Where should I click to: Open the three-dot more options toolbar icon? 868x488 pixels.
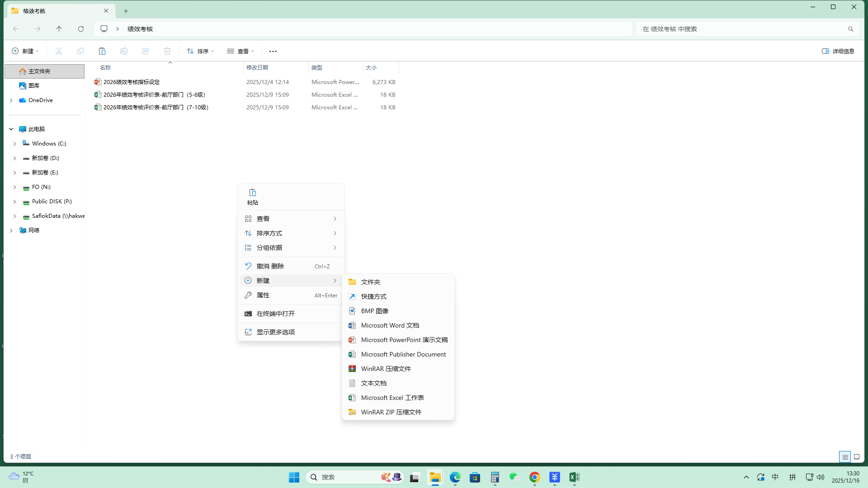tap(273, 51)
